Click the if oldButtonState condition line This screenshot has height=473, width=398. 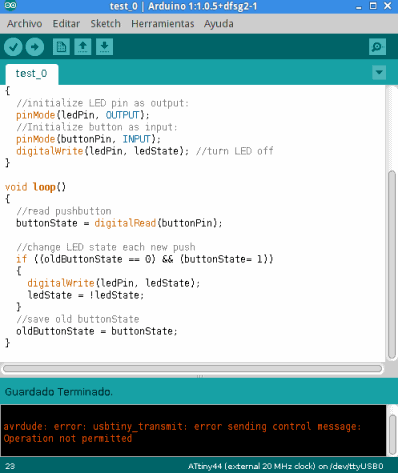[x=145, y=259]
